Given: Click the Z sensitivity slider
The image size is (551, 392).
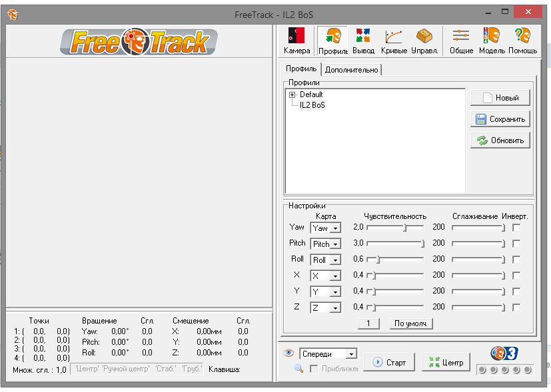Looking at the screenshot, I should 395,307.
